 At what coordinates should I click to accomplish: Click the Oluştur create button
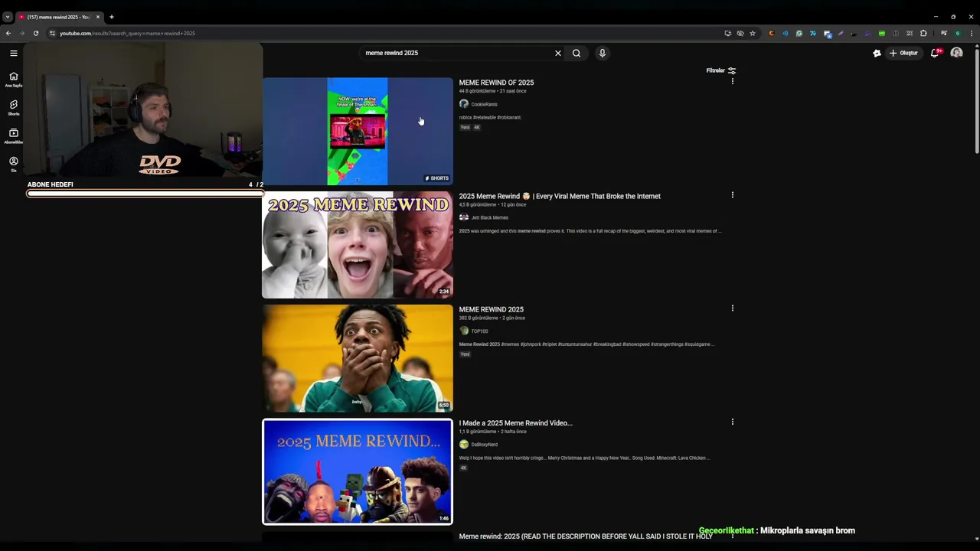[x=903, y=53]
